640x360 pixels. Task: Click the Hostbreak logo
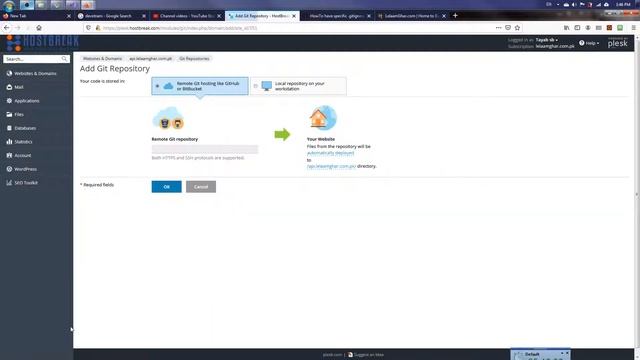click(x=42, y=42)
